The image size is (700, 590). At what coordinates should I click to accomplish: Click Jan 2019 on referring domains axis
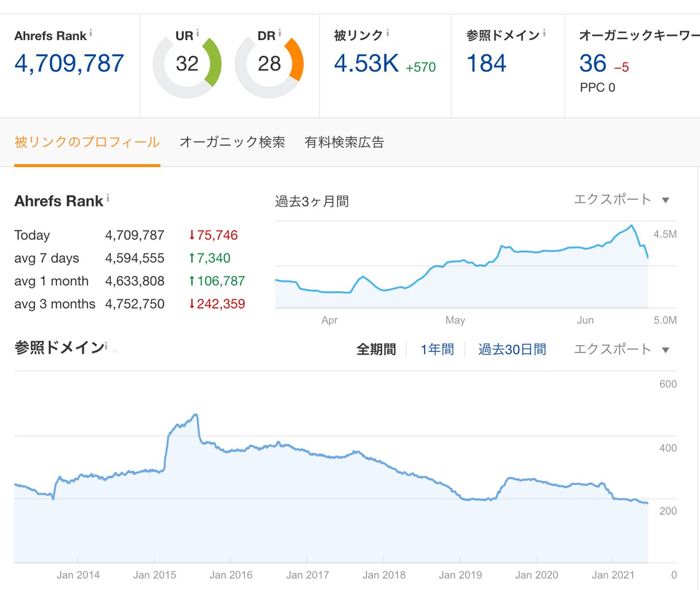[460, 575]
